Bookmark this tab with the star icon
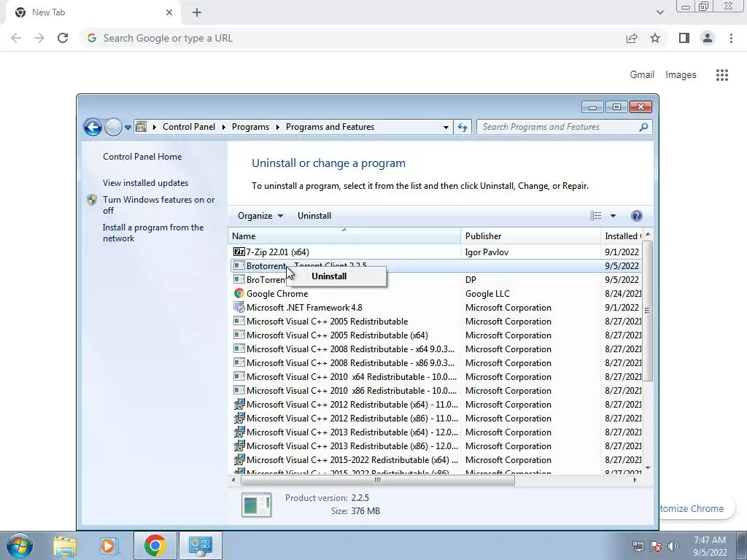This screenshot has height=560, width=747. pos(655,38)
